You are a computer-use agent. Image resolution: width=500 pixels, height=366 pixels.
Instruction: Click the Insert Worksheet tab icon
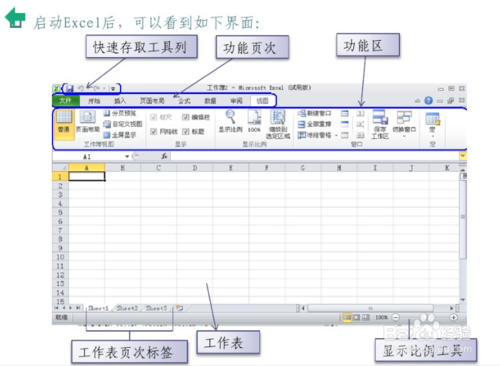point(179,308)
